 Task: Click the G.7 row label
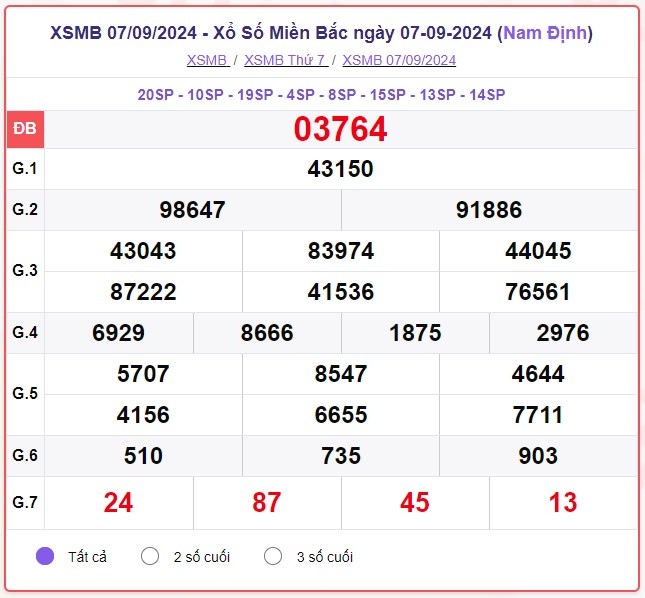pyautogui.click(x=25, y=502)
